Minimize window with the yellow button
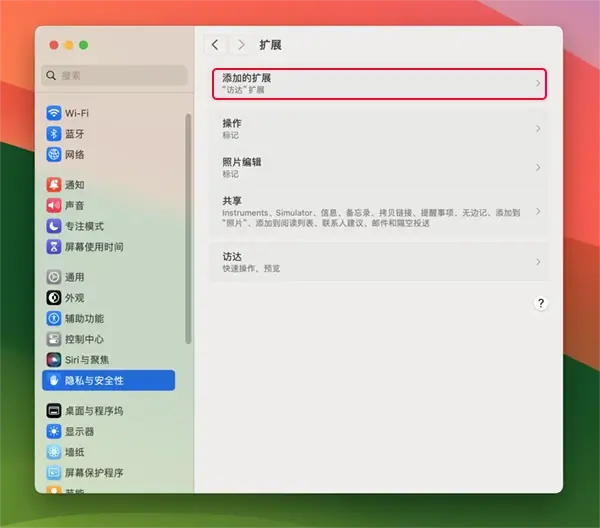 [69, 45]
